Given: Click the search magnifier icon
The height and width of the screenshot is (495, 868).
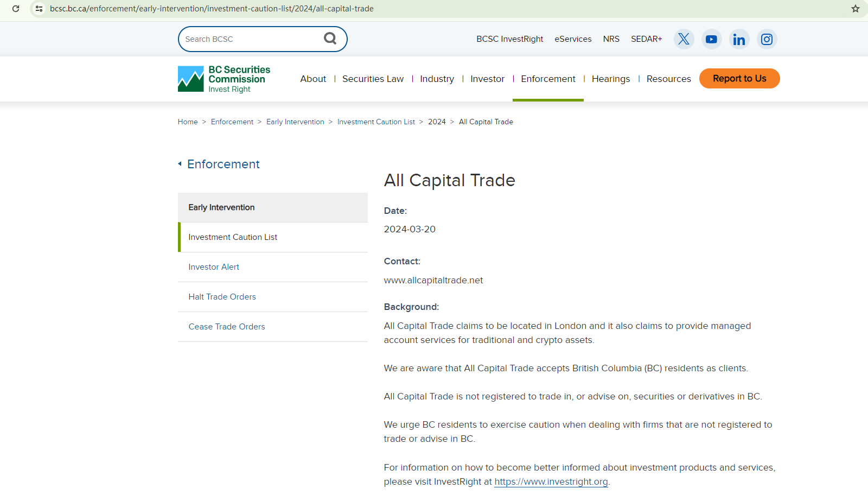Looking at the screenshot, I should [x=330, y=39].
